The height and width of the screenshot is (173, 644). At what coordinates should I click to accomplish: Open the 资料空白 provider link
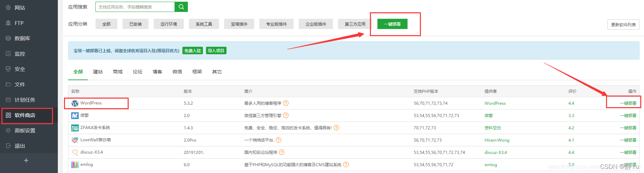click(493, 128)
